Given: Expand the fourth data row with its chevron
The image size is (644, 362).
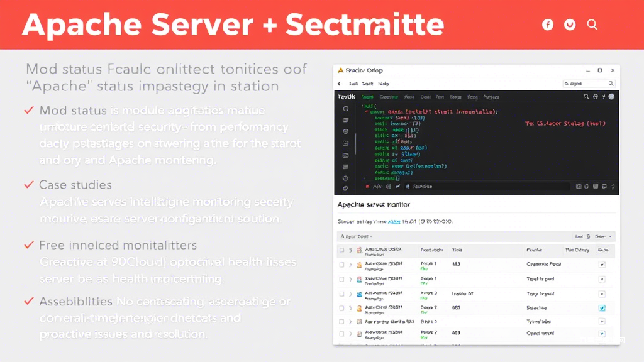Looking at the screenshot, I should [351, 308].
